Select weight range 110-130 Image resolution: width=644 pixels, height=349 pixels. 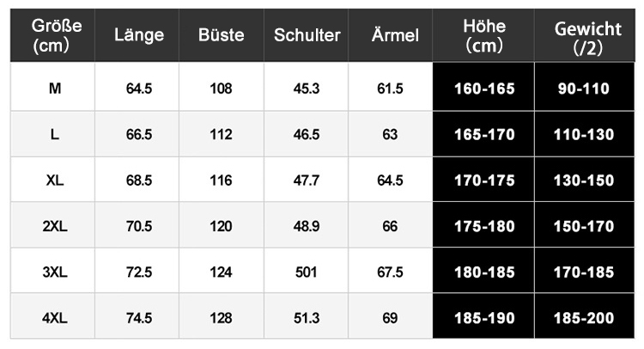coord(584,134)
